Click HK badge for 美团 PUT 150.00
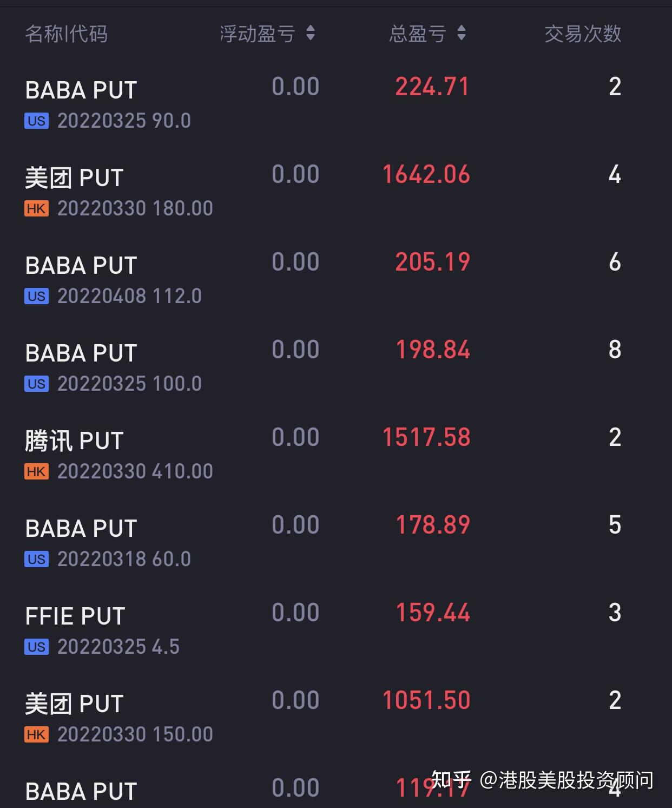The image size is (672, 808). tap(36, 734)
